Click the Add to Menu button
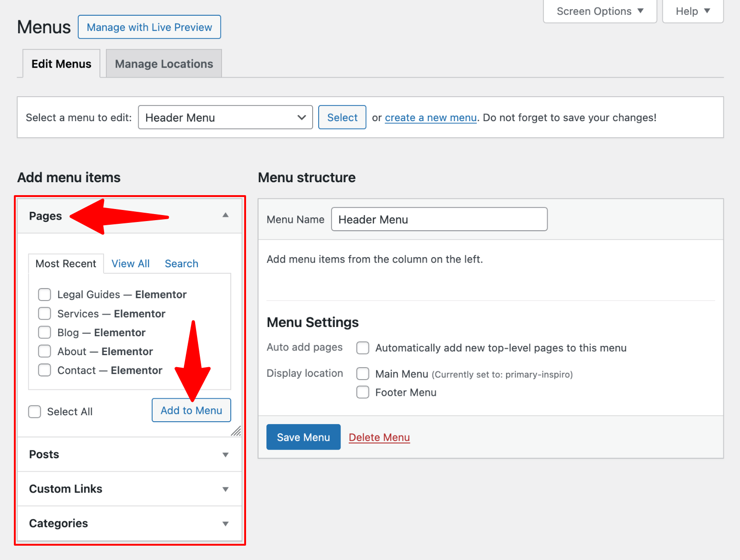The width and height of the screenshot is (740, 560). 191,410
